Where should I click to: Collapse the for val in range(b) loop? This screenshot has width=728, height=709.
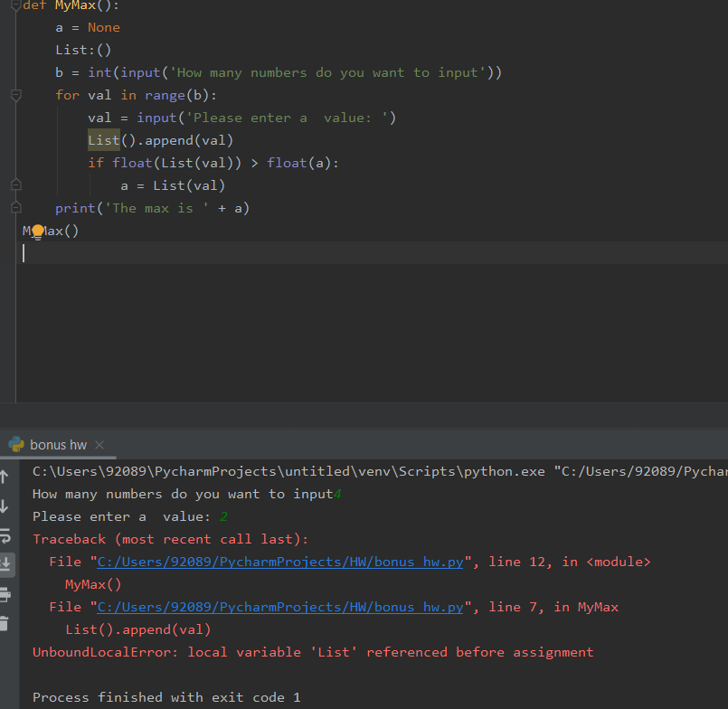15,95
